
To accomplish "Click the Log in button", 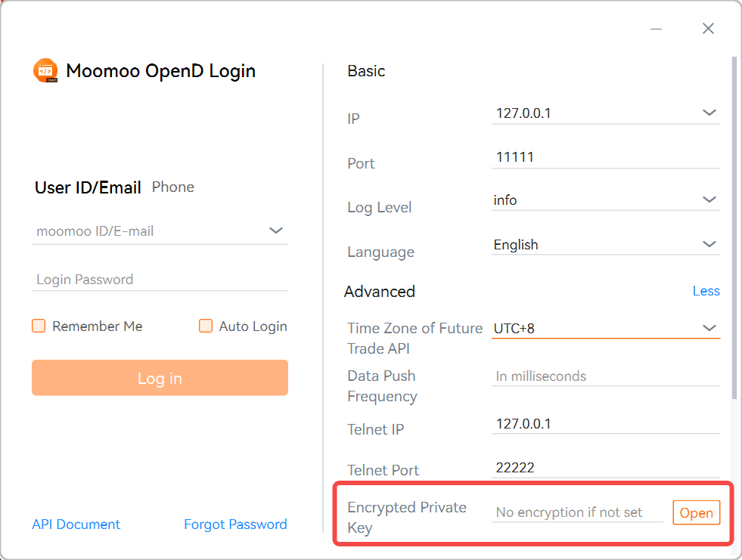I will click(x=160, y=377).
